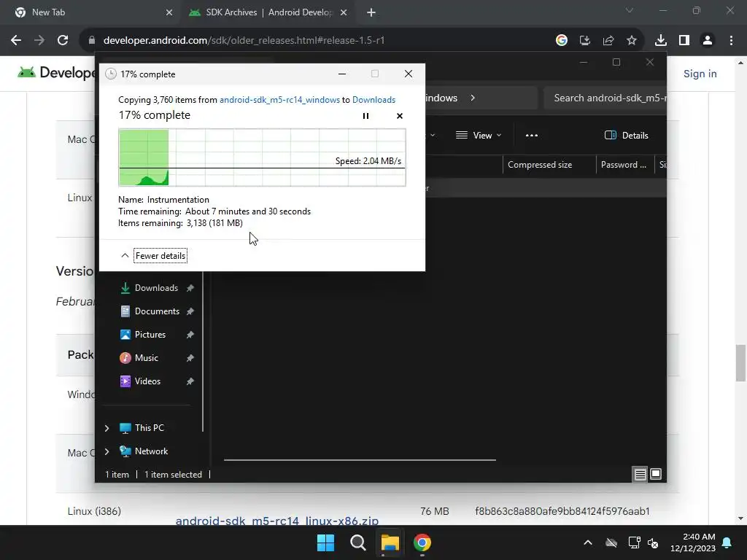Screen dimensions: 747x560
Task: Open Chrome downloads icon
Action: (661, 41)
